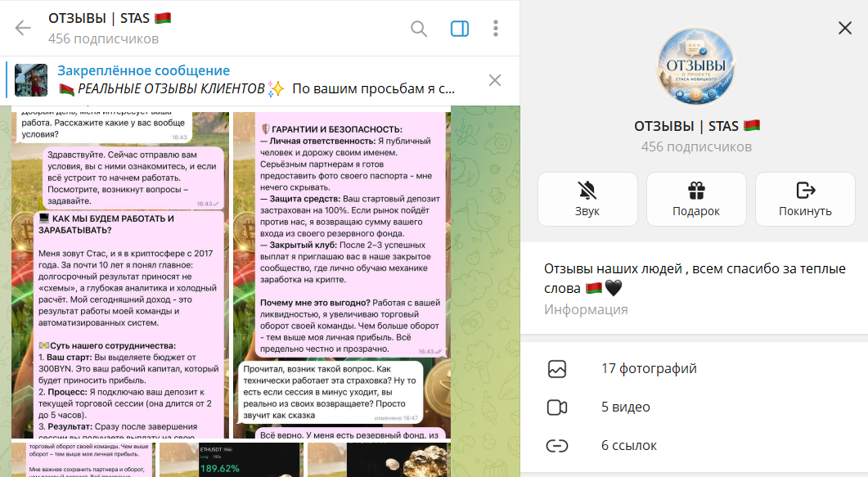Click the channel title ОТЗЫВЫ | STAS in header
Screen dimensions: 868x477
[x=110, y=18]
